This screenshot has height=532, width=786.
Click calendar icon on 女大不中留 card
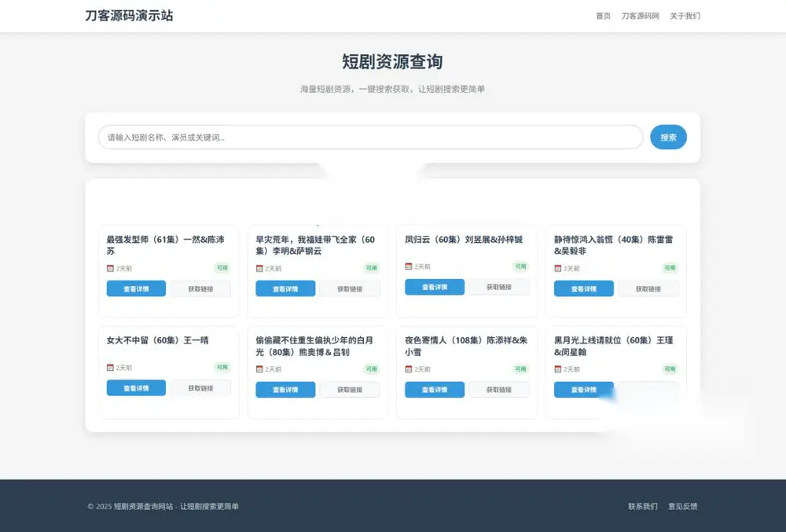coord(110,368)
